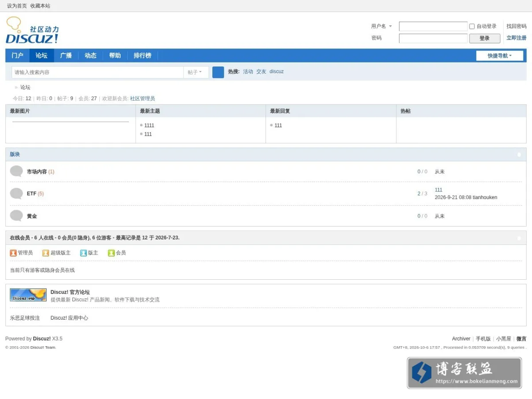Click the Discuz.vip banner image

click(x=28, y=295)
